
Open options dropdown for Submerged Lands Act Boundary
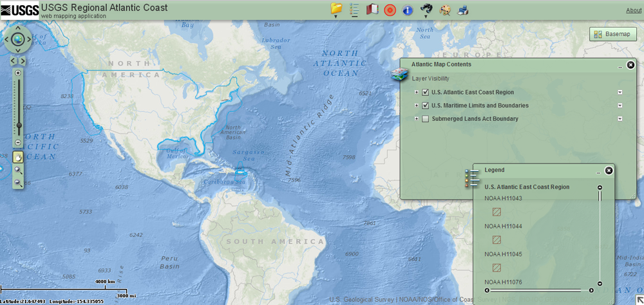pyautogui.click(x=620, y=119)
